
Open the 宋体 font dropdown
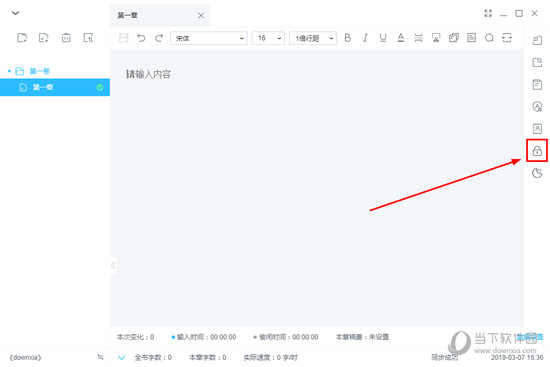(209, 38)
